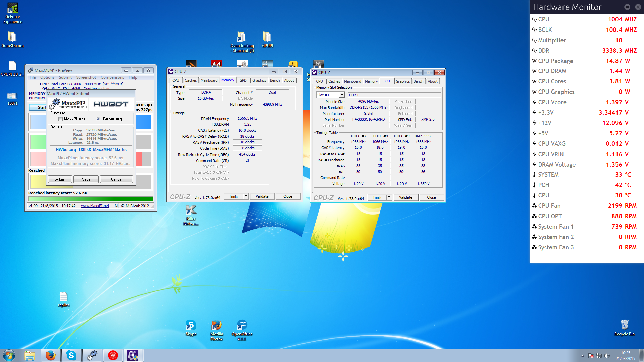Open the AIDA64 desktop shortcut
Image resolution: width=644 pixels, height=362 pixels.
[217, 64]
